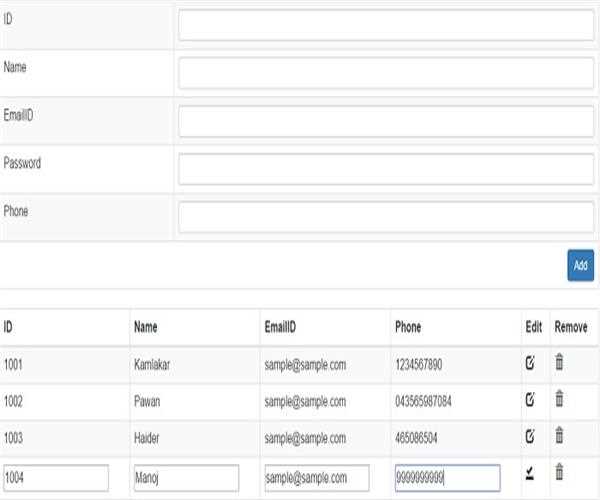Delete Haider's record via trash icon
The height and width of the screenshot is (500, 600).
pyautogui.click(x=560, y=436)
